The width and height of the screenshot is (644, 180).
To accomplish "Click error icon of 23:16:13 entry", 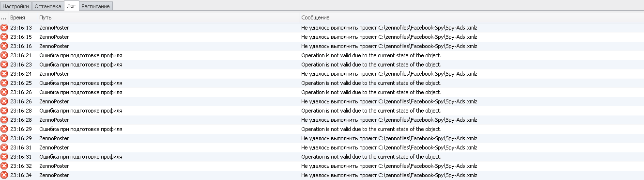I will coord(4,28).
